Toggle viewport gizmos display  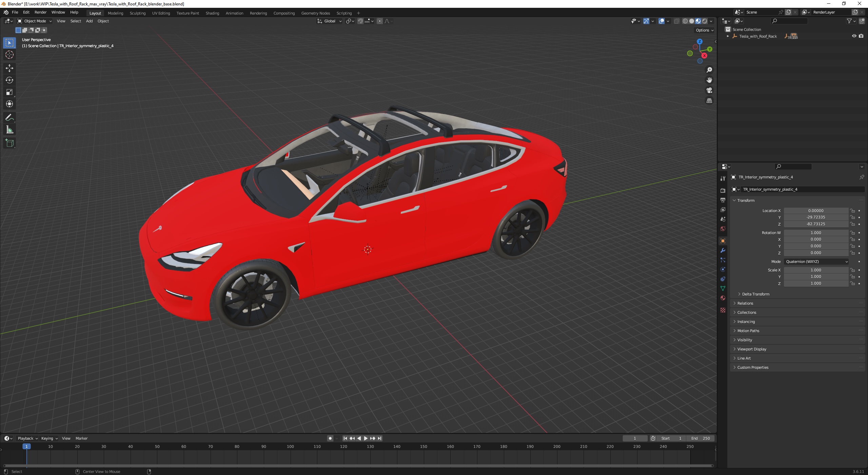pos(646,21)
